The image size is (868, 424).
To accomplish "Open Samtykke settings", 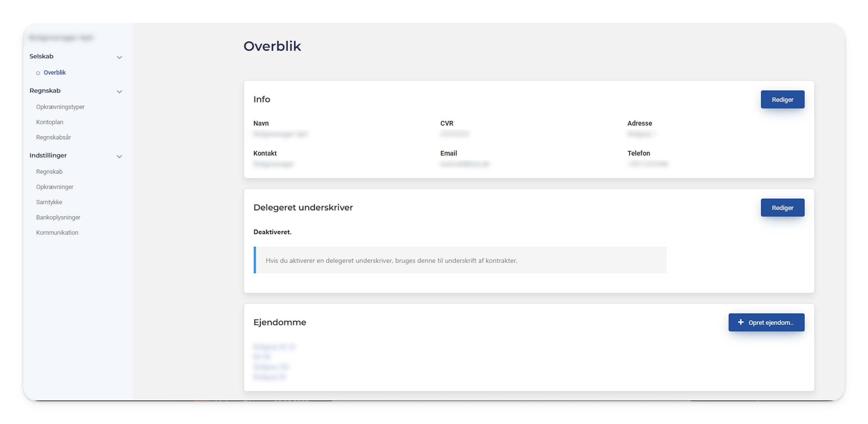I will [49, 202].
